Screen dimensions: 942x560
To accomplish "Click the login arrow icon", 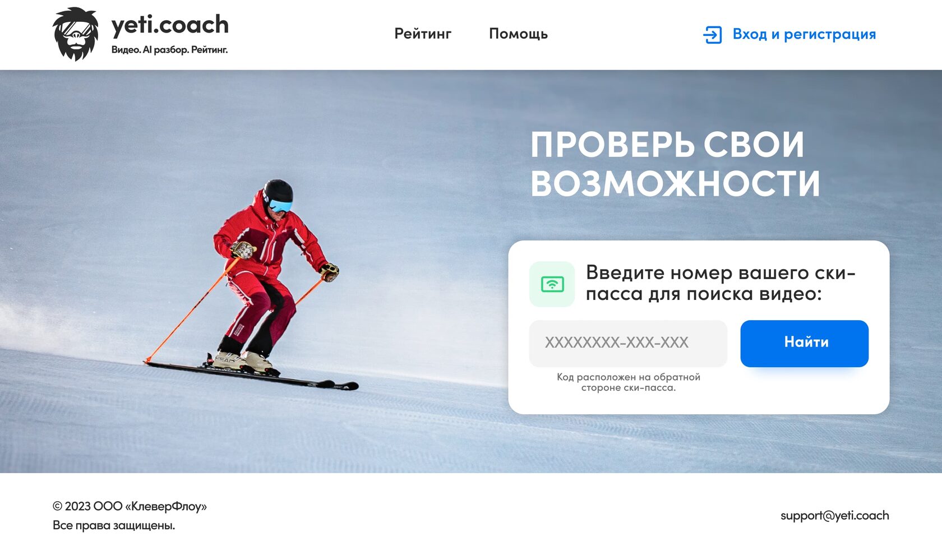I will [x=712, y=35].
